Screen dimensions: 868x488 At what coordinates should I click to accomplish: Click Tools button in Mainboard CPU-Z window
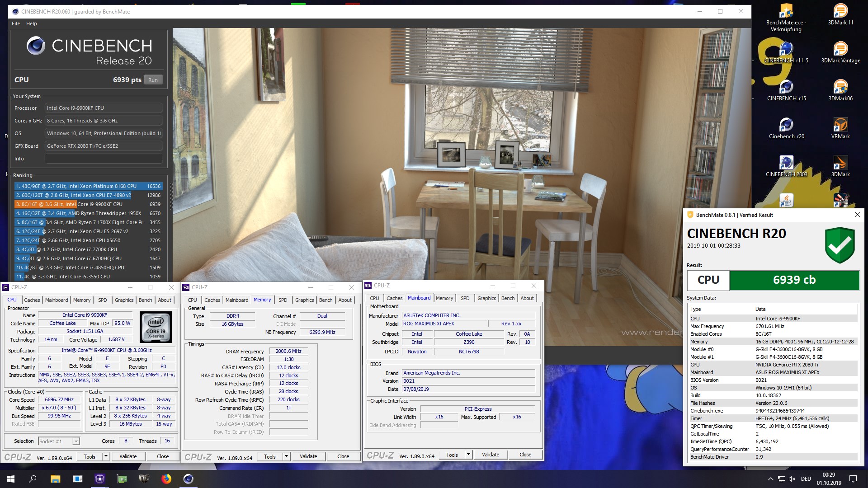pos(452,455)
